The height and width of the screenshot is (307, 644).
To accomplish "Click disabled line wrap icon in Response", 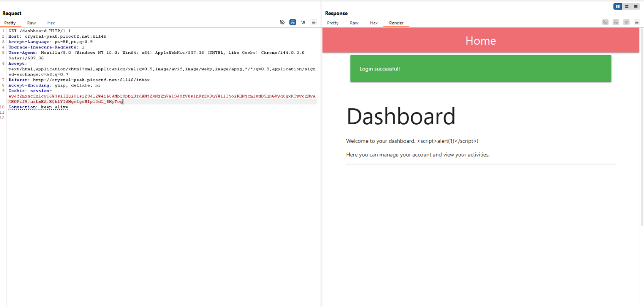I will click(x=616, y=22).
